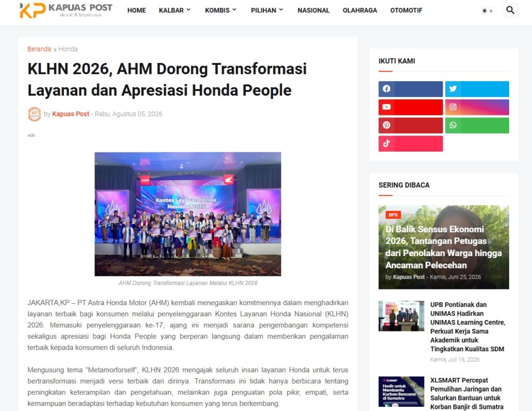Click the featured post date Kamis, Juni 25, 2026
The height and width of the screenshot is (411, 532).
455,277
